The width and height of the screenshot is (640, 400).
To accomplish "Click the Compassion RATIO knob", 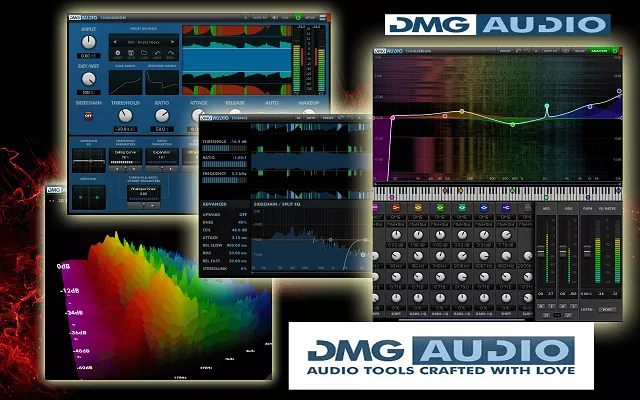I will 162,116.
